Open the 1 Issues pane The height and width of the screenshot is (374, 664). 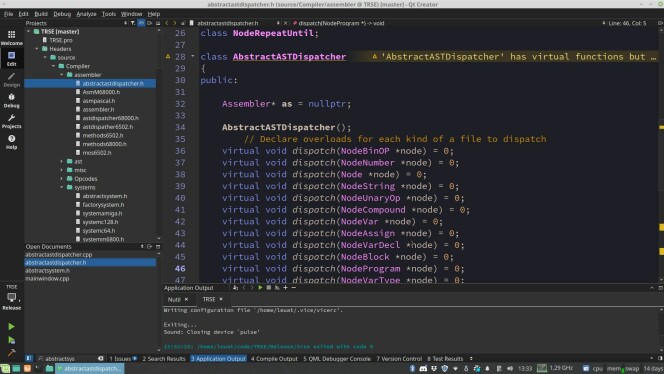point(123,358)
